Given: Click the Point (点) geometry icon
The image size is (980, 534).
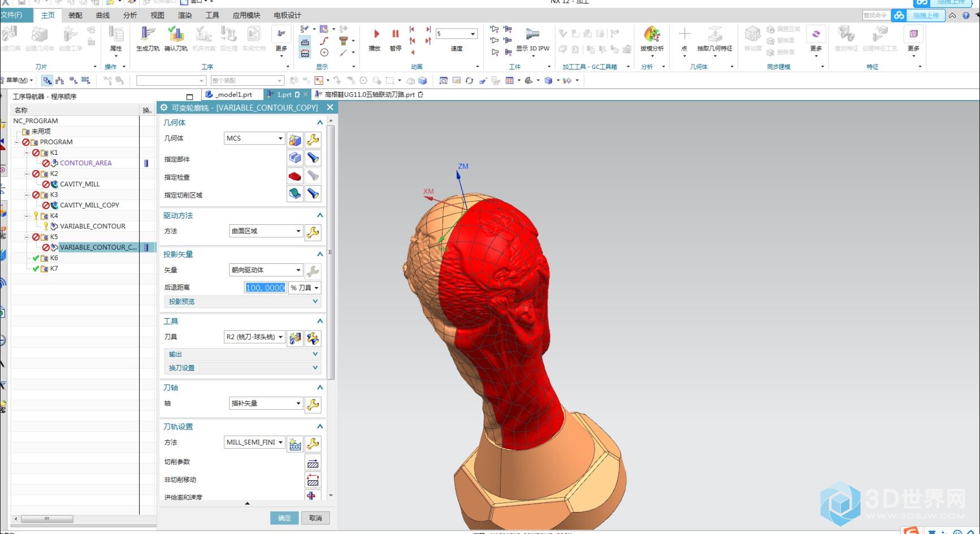Looking at the screenshot, I should (684, 34).
